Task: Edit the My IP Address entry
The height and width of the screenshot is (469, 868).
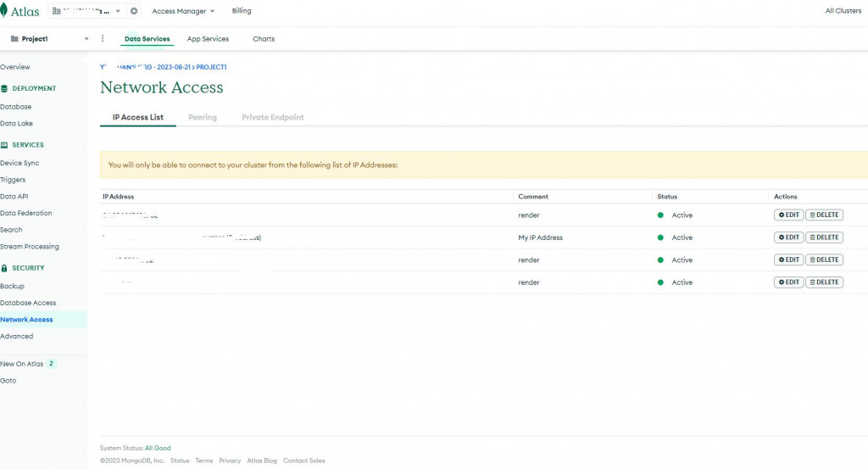Action: (788, 237)
